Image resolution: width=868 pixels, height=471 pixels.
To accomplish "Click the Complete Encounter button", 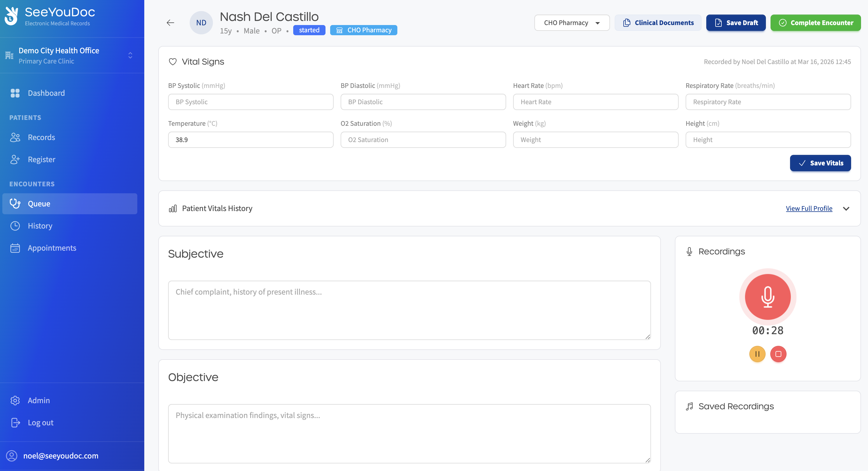I will click(815, 23).
